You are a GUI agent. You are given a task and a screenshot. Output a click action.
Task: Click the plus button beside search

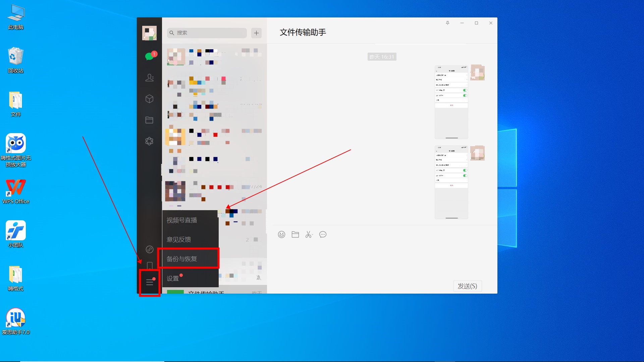tap(256, 33)
